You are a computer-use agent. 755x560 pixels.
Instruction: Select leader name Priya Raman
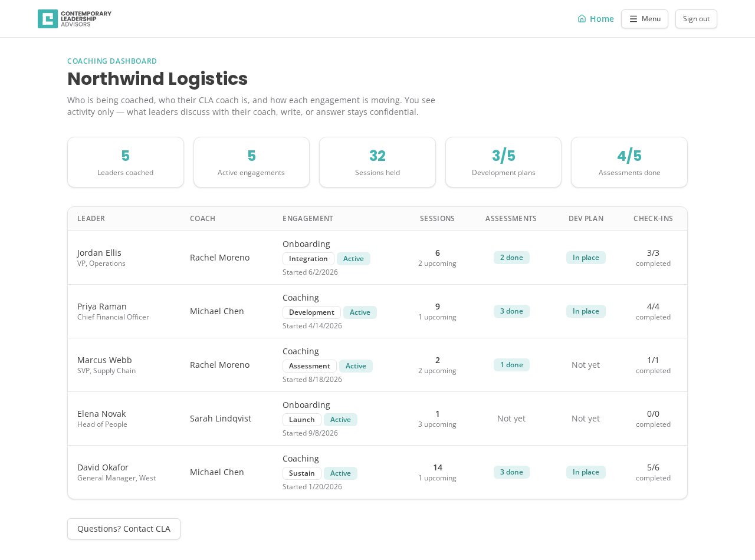click(x=102, y=307)
